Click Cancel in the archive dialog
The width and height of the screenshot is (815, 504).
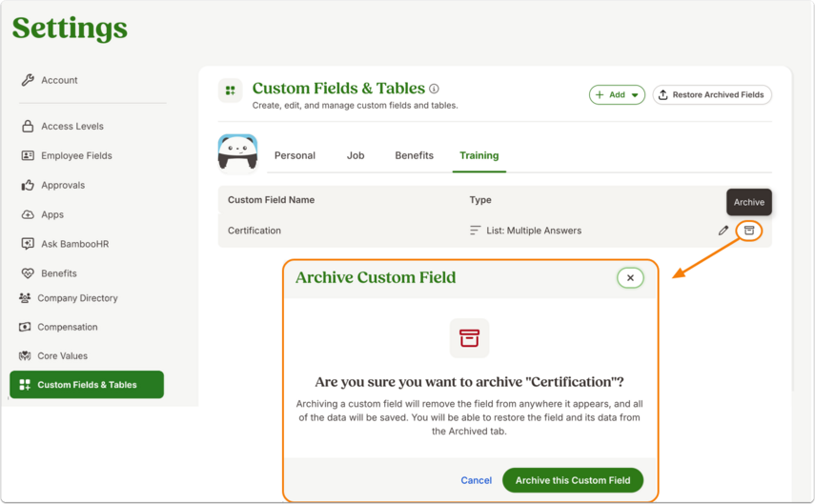click(476, 480)
